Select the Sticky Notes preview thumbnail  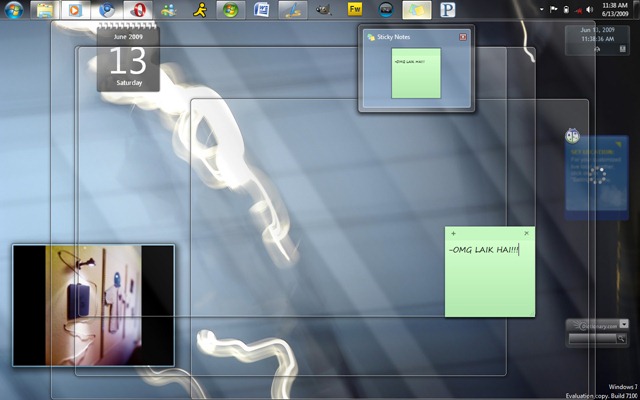point(416,73)
